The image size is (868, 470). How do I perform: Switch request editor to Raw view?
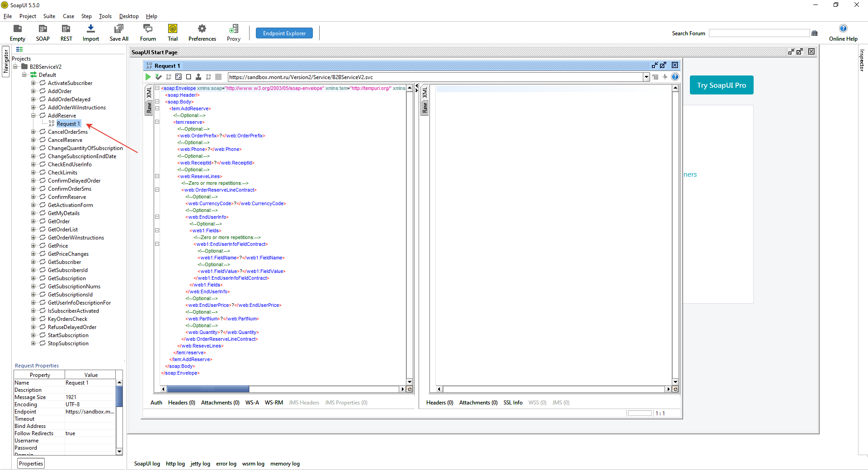pos(149,108)
